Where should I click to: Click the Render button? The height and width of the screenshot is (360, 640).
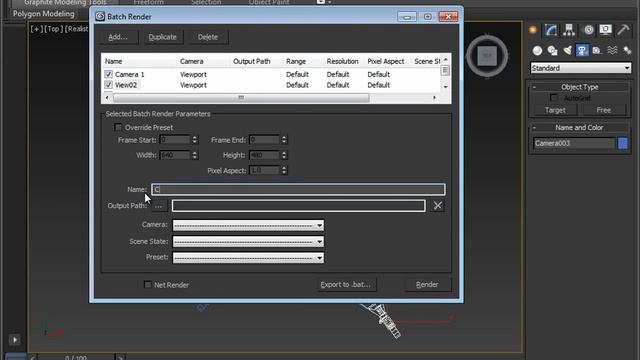(x=427, y=284)
